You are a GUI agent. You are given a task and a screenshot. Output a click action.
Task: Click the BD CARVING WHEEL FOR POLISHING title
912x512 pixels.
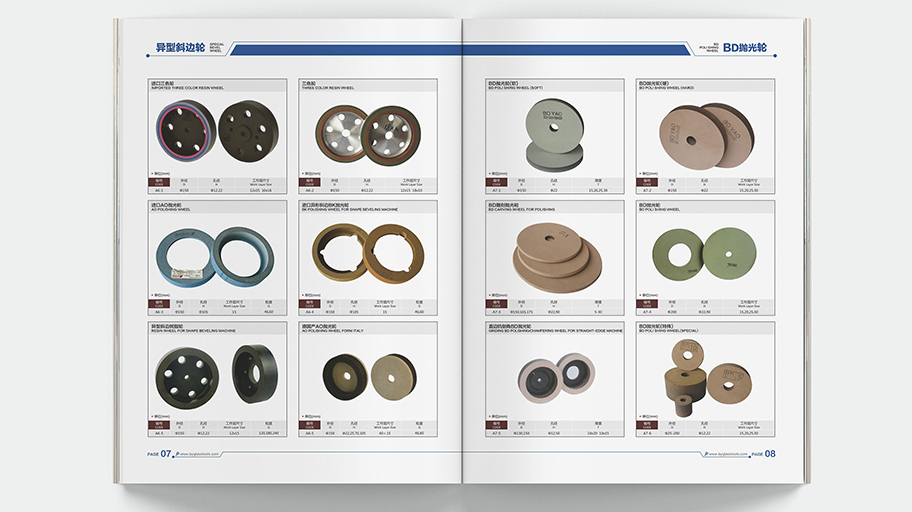pyautogui.click(x=522, y=209)
